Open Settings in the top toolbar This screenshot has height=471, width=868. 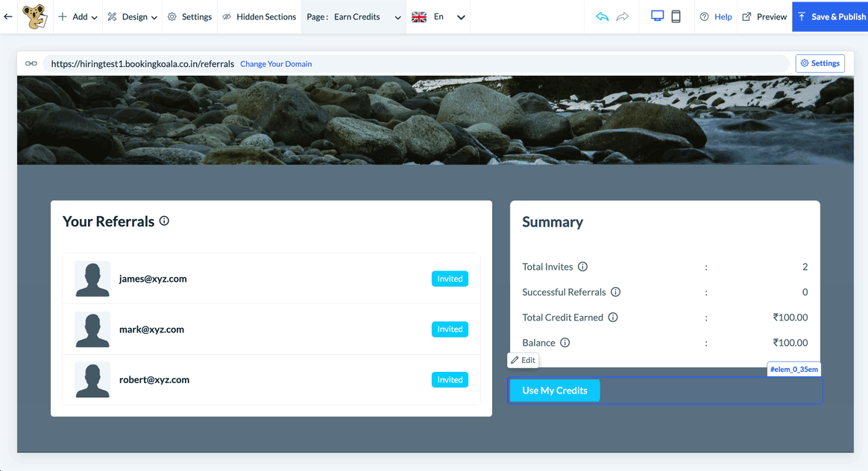pos(190,16)
